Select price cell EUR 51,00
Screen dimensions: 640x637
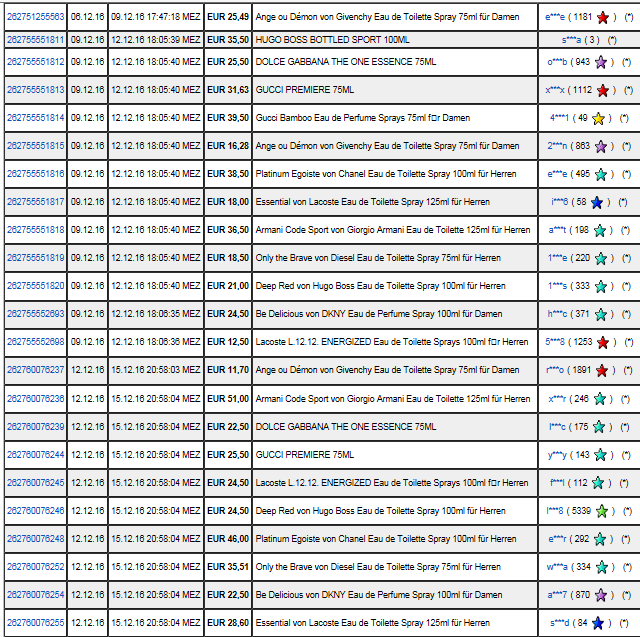(x=228, y=399)
